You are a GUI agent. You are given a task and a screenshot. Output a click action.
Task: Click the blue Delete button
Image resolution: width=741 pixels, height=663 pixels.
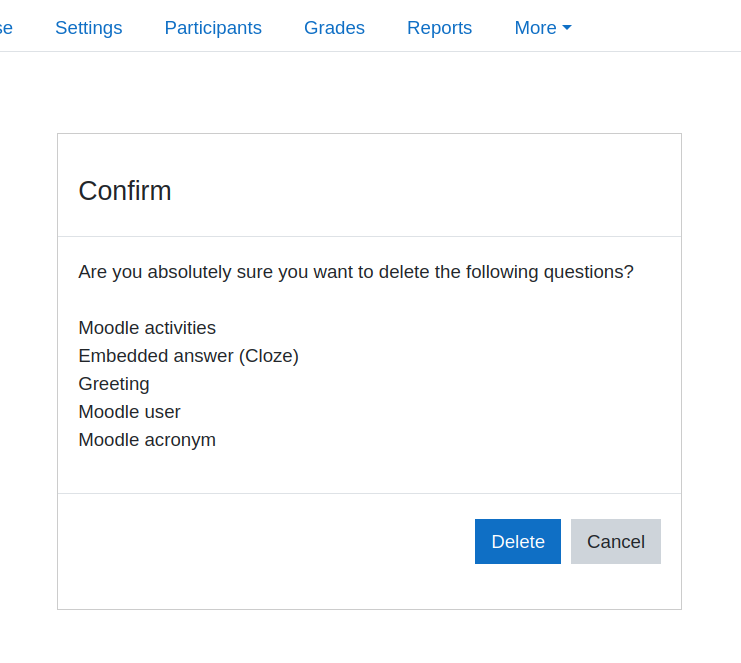point(518,542)
